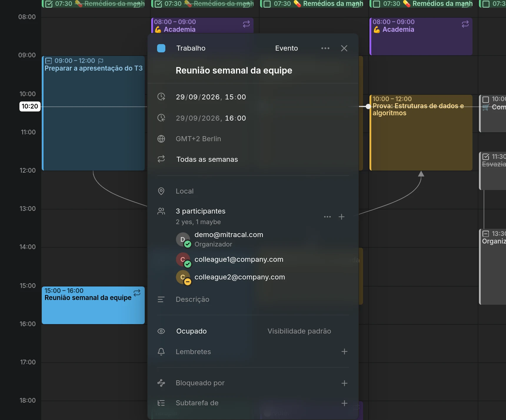The width and height of the screenshot is (506, 420).
Task: Click the start time clock icon
Action: coord(161,96)
